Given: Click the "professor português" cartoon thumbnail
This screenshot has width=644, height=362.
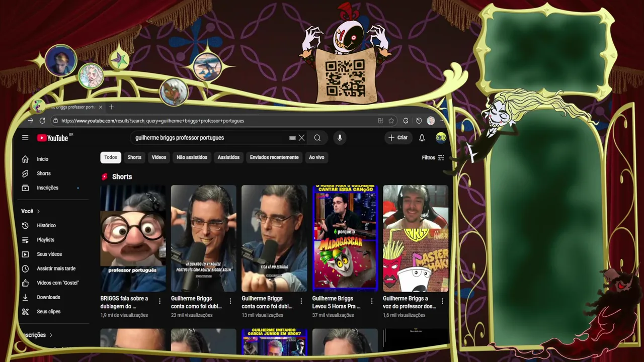Looking at the screenshot, I should click(133, 238).
